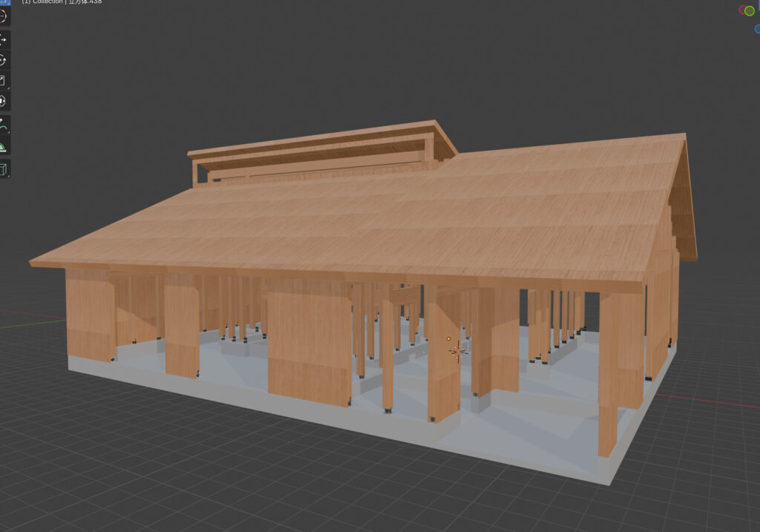Viewport: 760px width, 532px height.
Task: Choose the Add Cube tool
Action: pyautogui.click(x=3, y=170)
